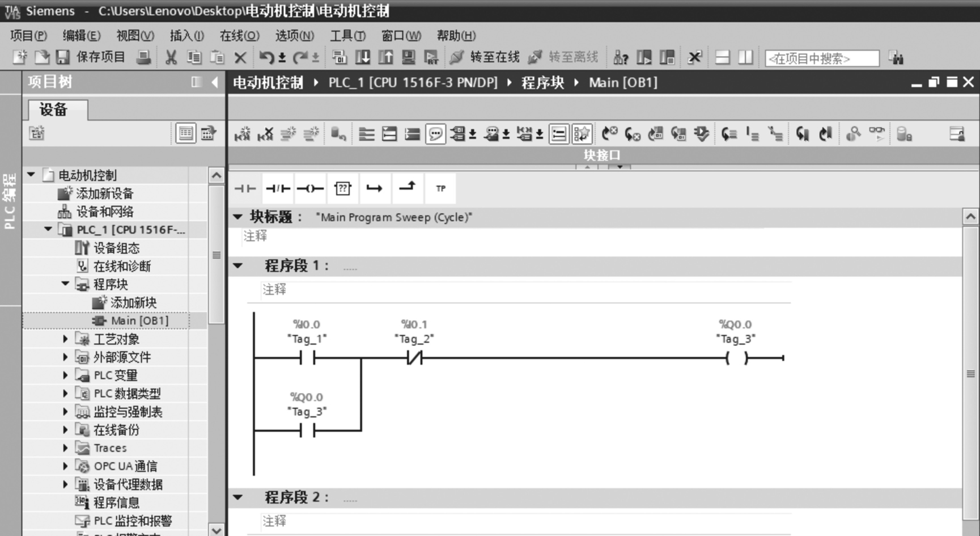Click the paste icon in toolbar
Image resolution: width=980 pixels, height=536 pixels.
(217, 57)
